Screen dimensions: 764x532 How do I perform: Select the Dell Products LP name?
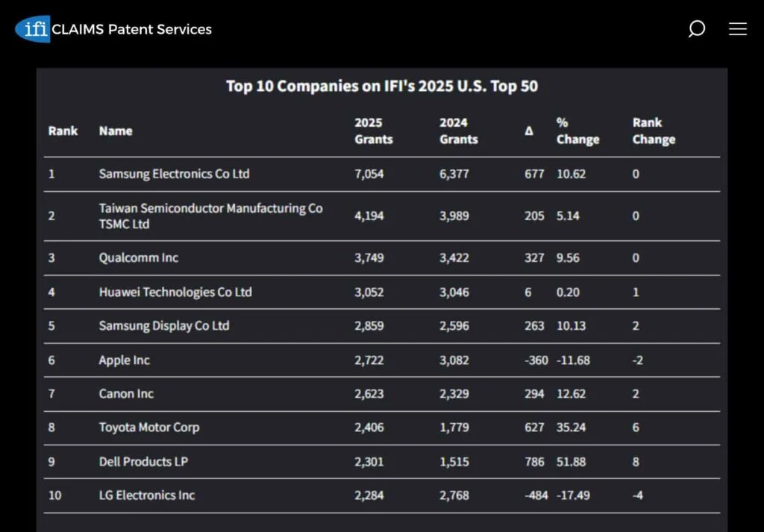coord(143,461)
